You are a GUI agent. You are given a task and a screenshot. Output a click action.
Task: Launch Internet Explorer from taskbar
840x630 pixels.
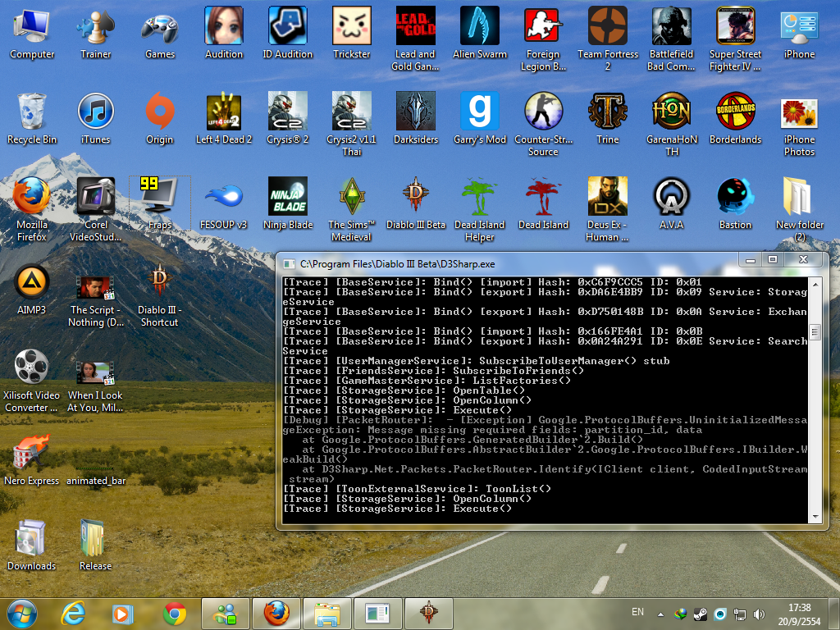tap(73, 614)
